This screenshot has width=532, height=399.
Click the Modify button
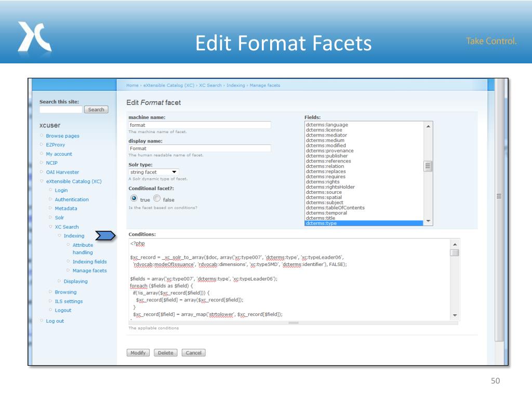point(138,353)
